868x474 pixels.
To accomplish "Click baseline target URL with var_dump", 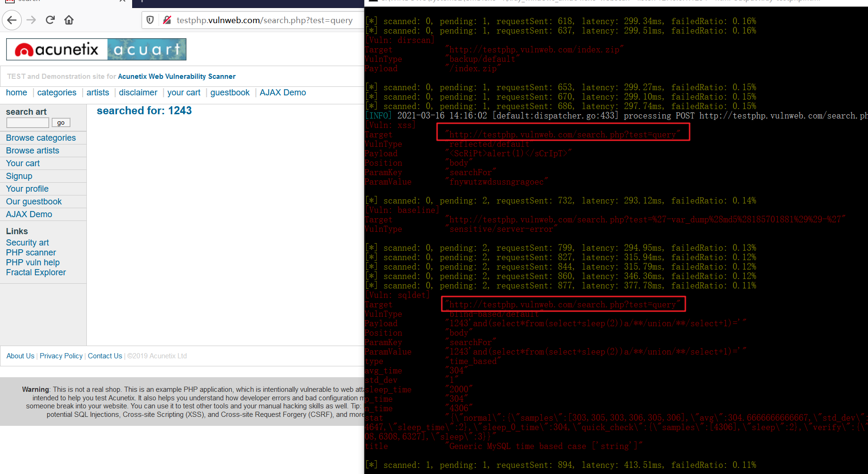I will pyautogui.click(x=645, y=220).
